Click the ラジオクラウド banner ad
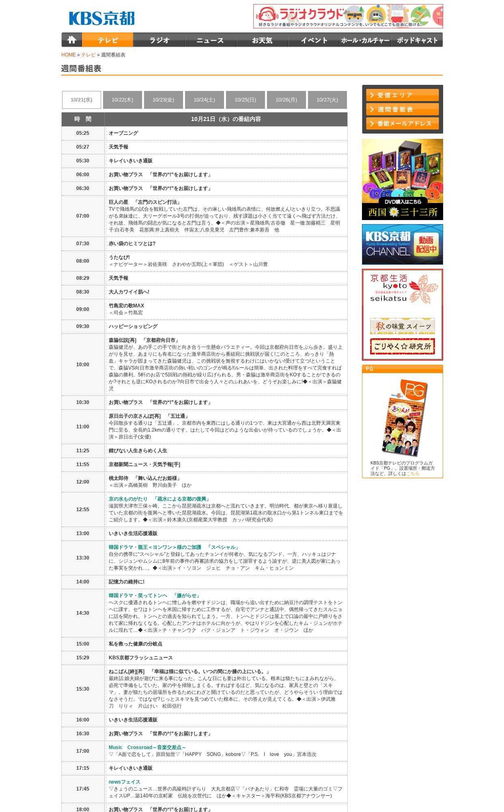The image size is (504, 812). [x=348, y=16]
